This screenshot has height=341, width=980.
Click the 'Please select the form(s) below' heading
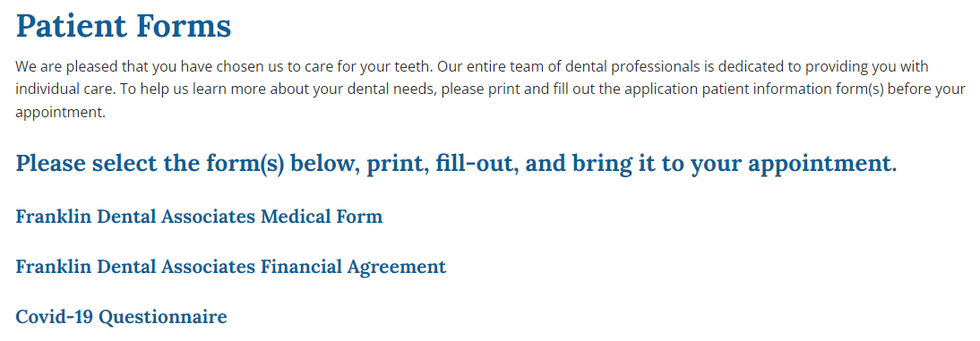point(456,165)
